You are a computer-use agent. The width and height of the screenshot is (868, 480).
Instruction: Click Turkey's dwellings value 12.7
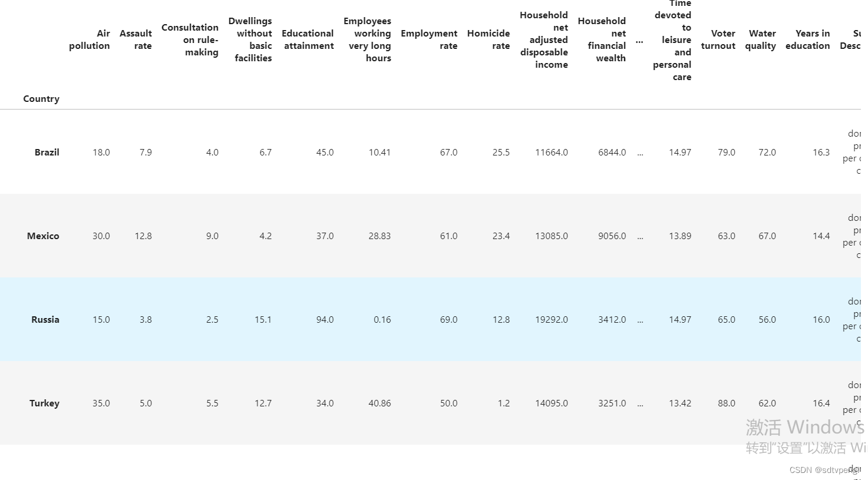point(263,403)
